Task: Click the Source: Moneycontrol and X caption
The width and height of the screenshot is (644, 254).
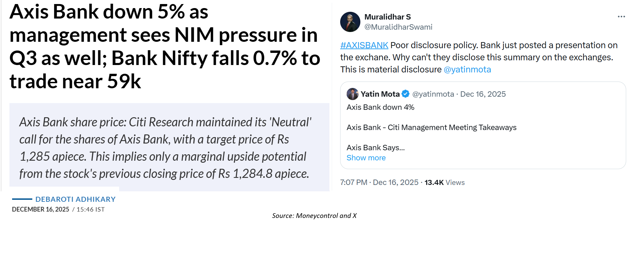Action: coord(314,216)
